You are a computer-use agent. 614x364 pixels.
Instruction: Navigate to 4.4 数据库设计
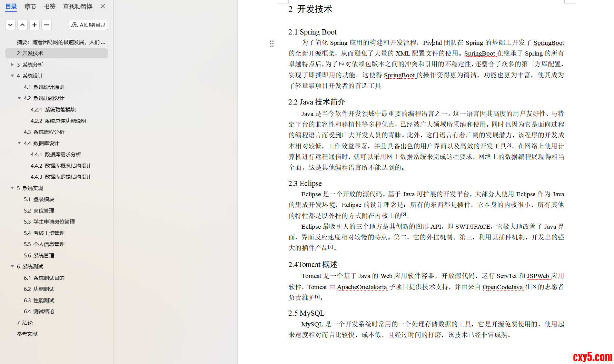pyautogui.click(x=41, y=143)
